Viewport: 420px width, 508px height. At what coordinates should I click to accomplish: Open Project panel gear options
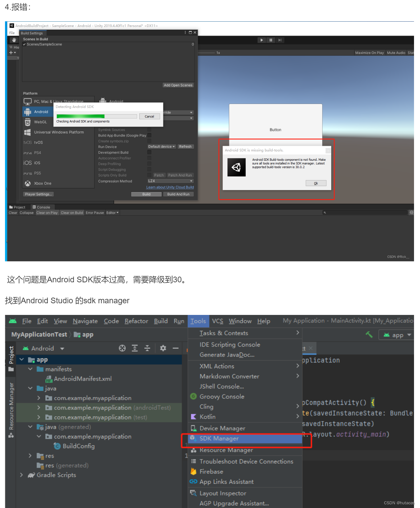[163, 348]
